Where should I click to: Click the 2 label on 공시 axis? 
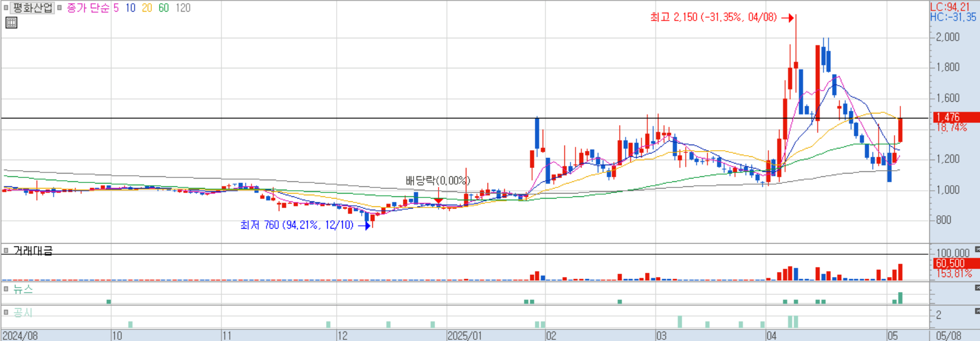pos(939,315)
